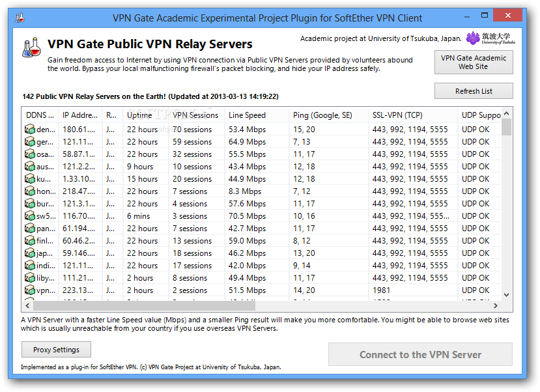The image size is (540, 392).
Task: Select the server icon beside sw5 entry
Action: click(x=30, y=216)
